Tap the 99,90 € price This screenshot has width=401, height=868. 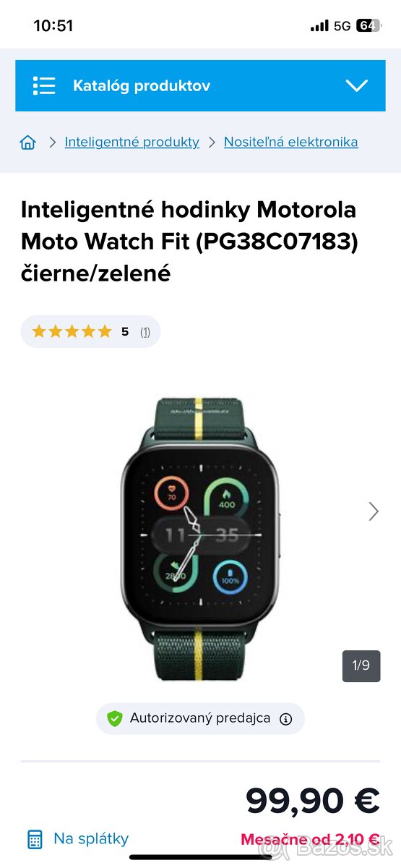coord(313,800)
